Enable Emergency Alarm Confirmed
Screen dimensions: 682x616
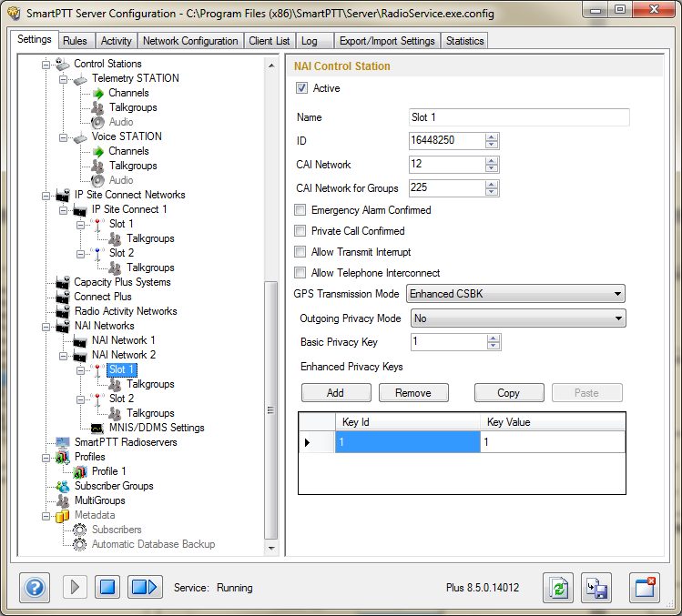(x=300, y=210)
